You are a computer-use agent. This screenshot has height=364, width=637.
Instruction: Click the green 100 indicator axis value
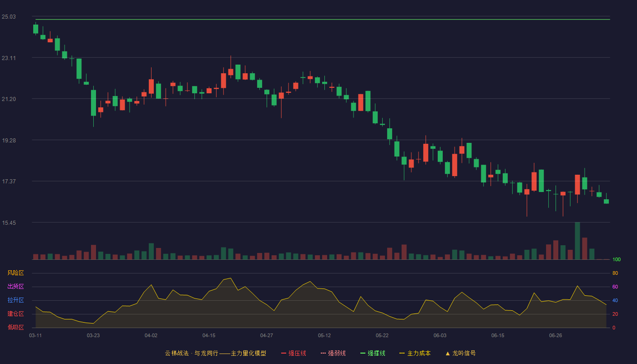(617, 260)
